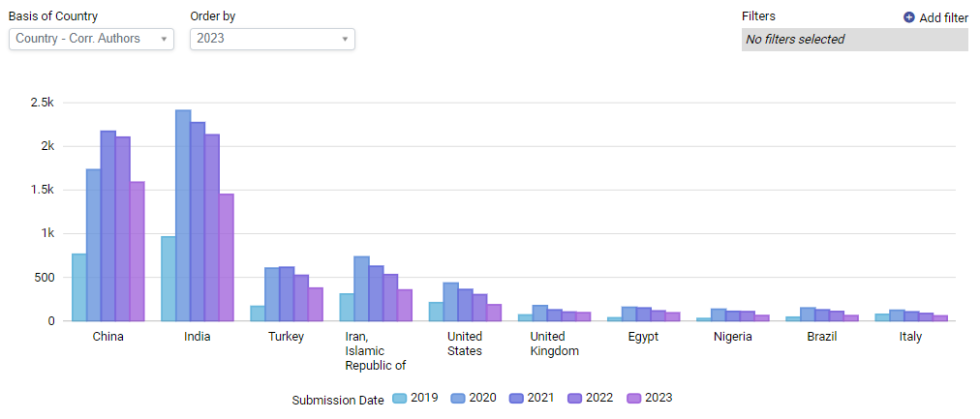980x419 pixels.
Task: Select United States 2020 bar
Action: (450, 301)
